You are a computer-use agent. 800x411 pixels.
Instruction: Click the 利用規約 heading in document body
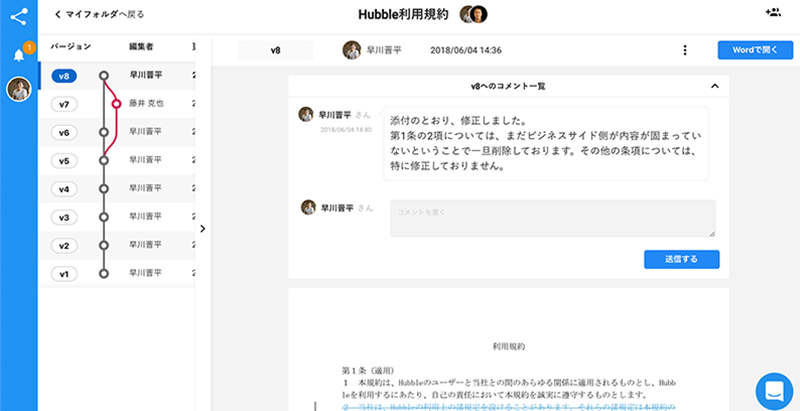[x=509, y=346]
